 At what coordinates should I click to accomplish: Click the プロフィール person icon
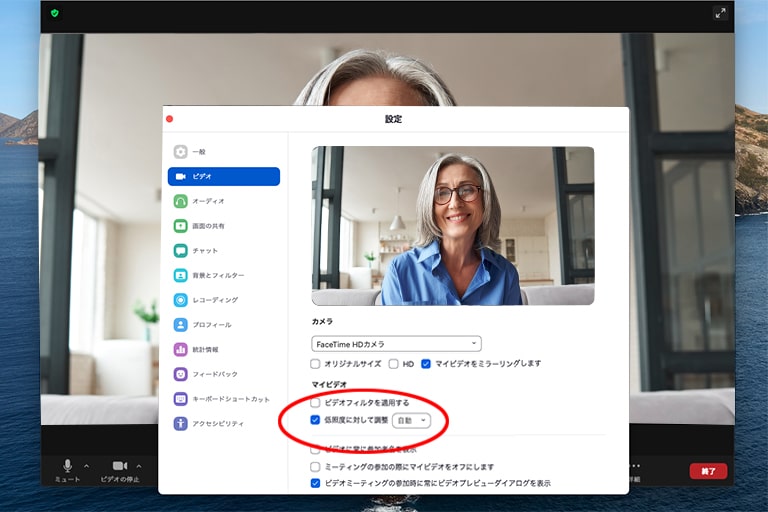180,324
